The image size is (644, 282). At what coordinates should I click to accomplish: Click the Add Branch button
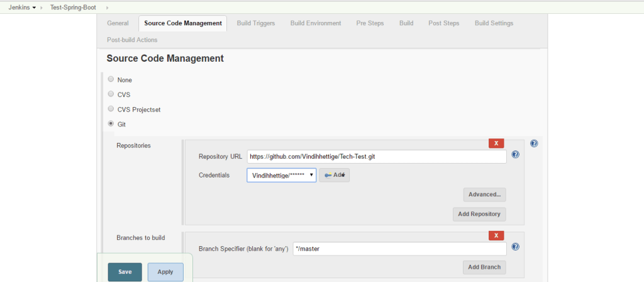[485, 267]
